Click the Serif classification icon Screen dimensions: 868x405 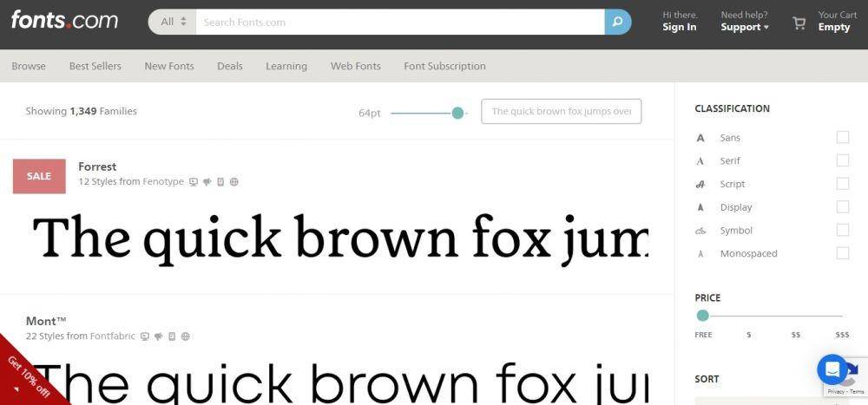[700, 161]
